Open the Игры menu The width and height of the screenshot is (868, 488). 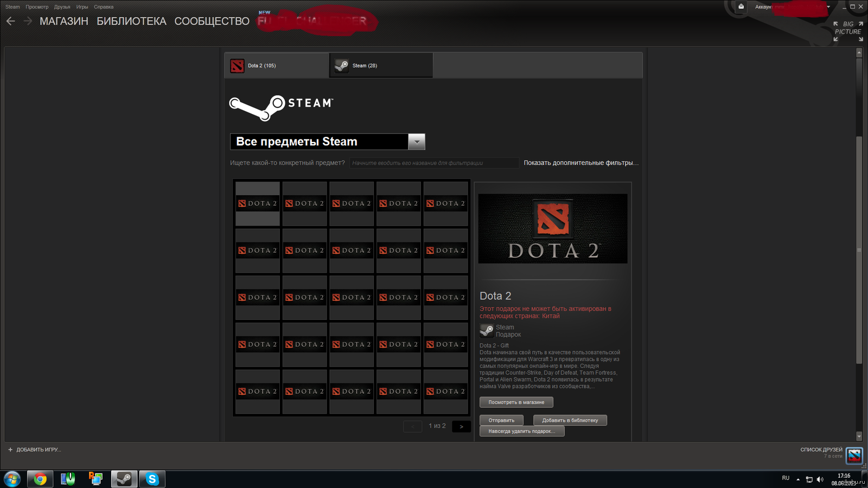pyautogui.click(x=82, y=7)
